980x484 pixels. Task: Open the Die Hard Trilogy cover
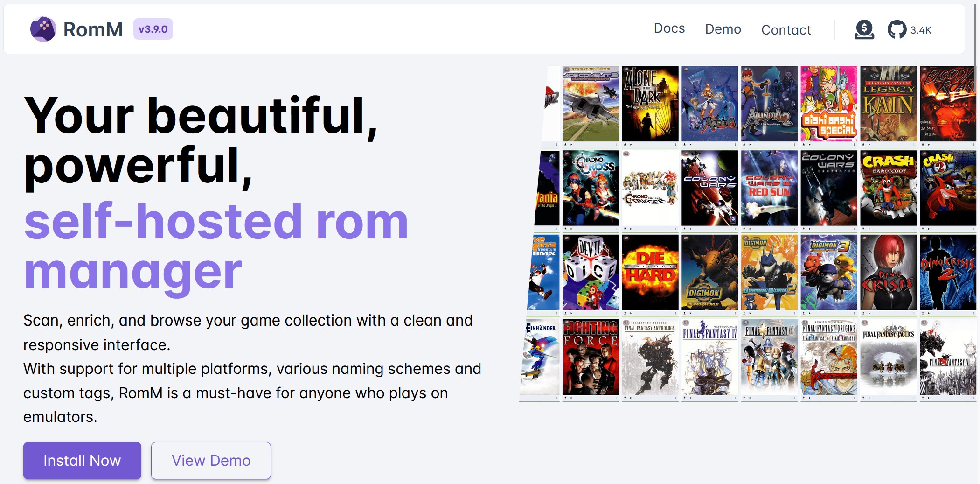click(x=650, y=272)
